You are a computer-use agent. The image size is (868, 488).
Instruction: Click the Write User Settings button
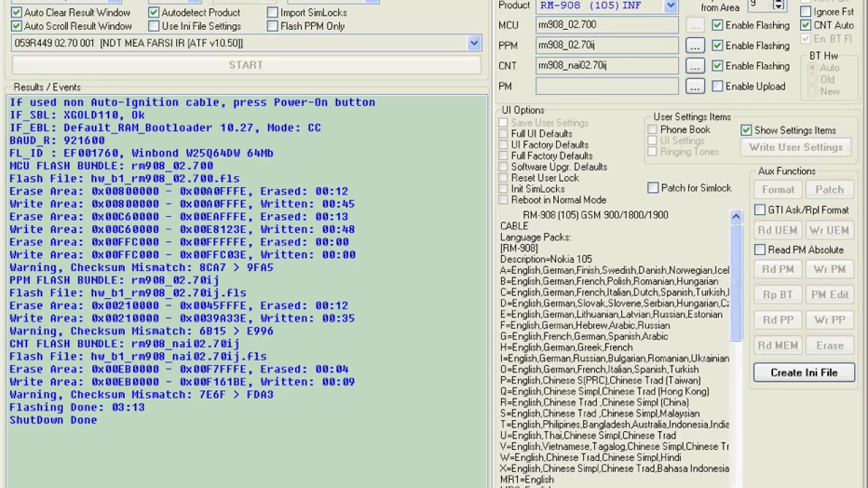795,147
